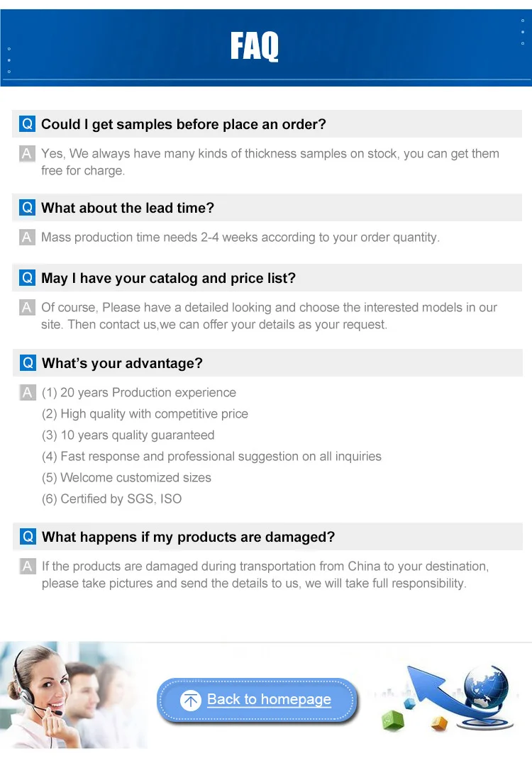Click the upward arrow icon in homepage button

191,700
